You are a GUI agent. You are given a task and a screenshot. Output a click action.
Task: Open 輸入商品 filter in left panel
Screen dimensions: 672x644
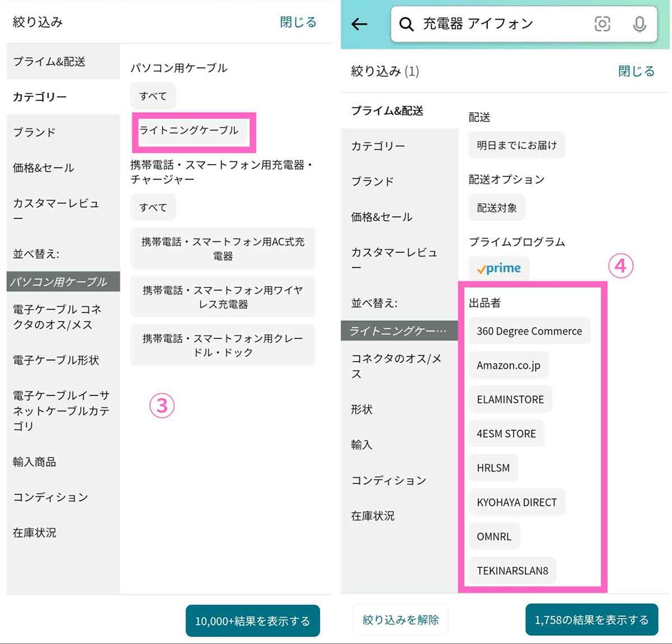tap(63, 461)
